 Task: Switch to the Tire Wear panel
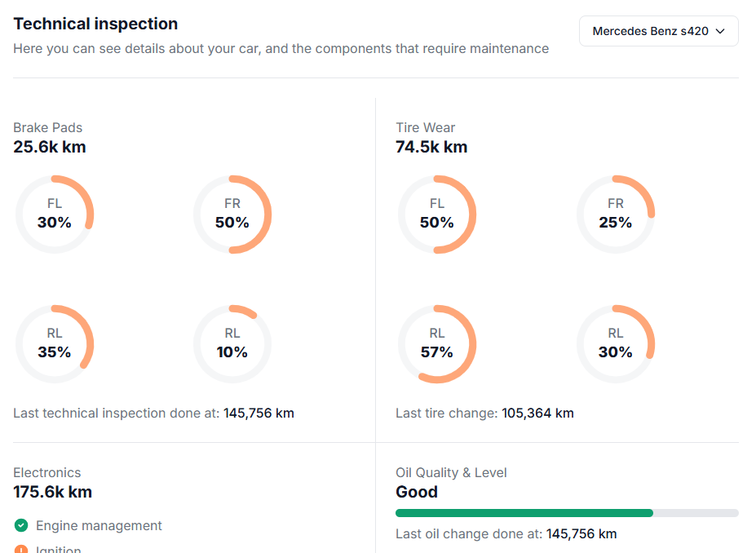(x=425, y=127)
